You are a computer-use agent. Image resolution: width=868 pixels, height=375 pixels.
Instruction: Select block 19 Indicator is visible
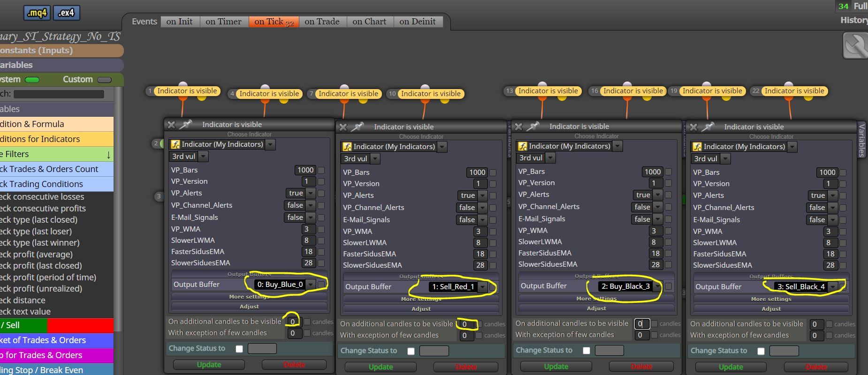(712, 91)
